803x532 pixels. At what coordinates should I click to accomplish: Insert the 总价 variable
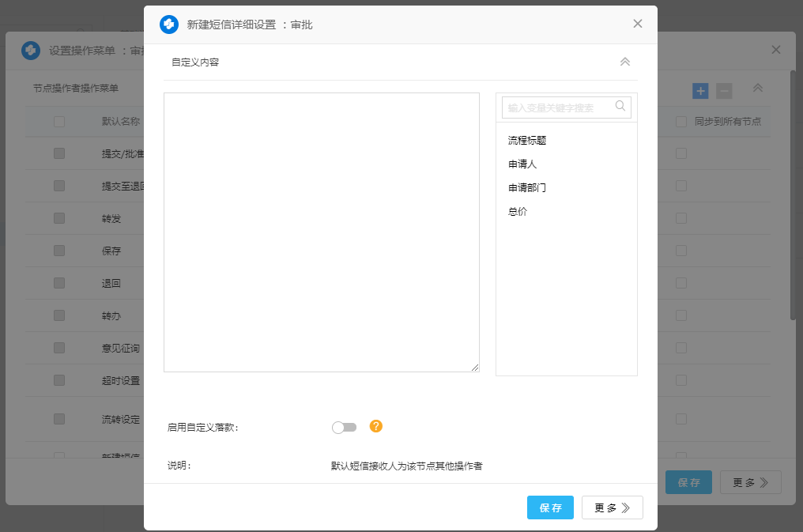pos(518,212)
